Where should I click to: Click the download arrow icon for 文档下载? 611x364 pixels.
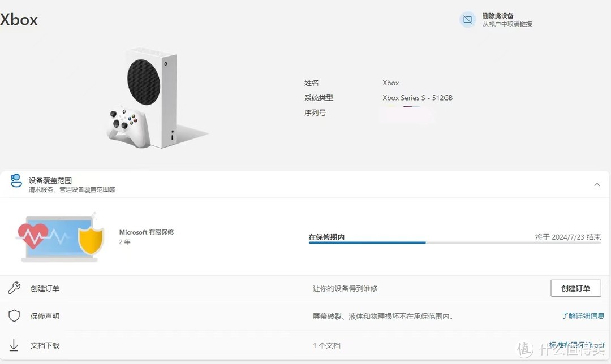(x=14, y=345)
